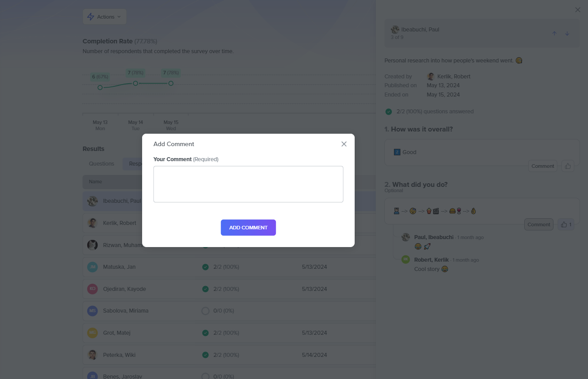The height and width of the screenshot is (379, 588).
Task: Toggle like on 'What did you do' answer
Action: (566, 224)
